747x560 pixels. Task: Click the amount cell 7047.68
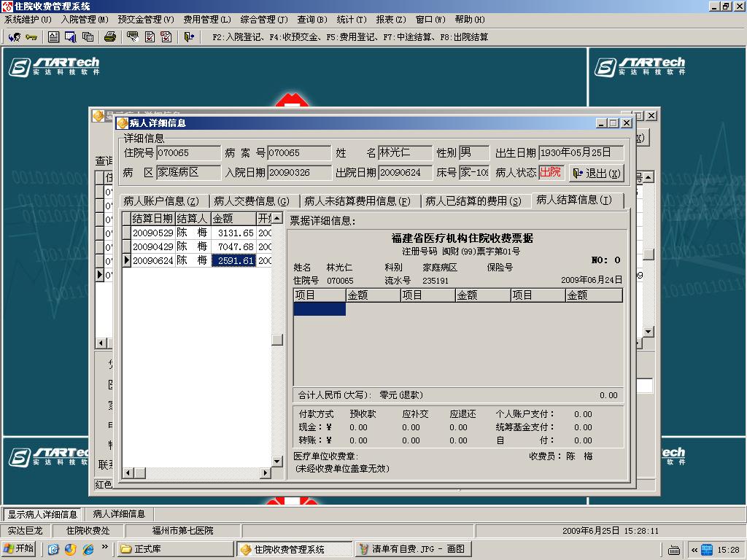(x=234, y=246)
